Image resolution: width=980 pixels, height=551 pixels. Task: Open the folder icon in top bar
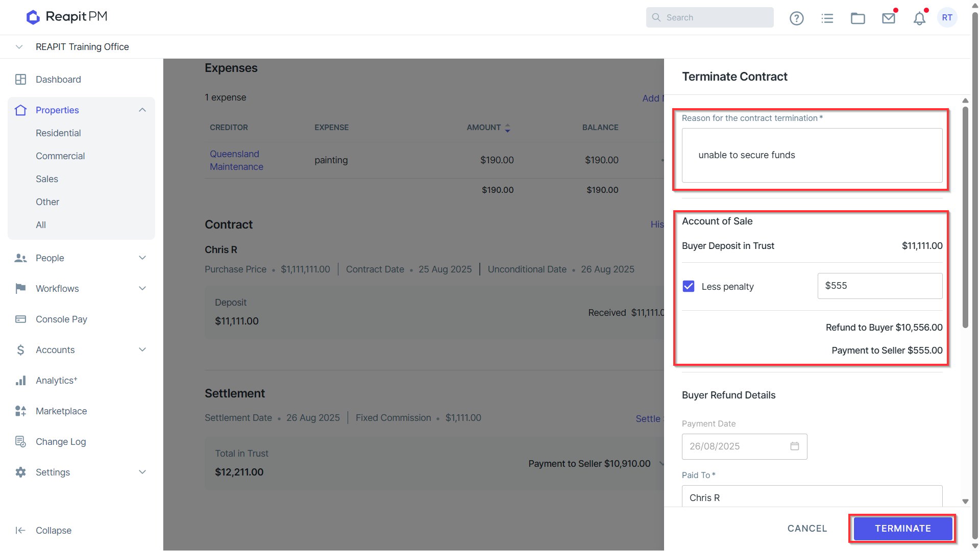(857, 18)
